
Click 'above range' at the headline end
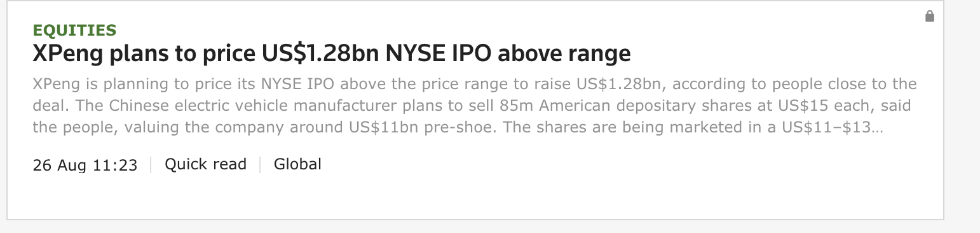point(564,53)
